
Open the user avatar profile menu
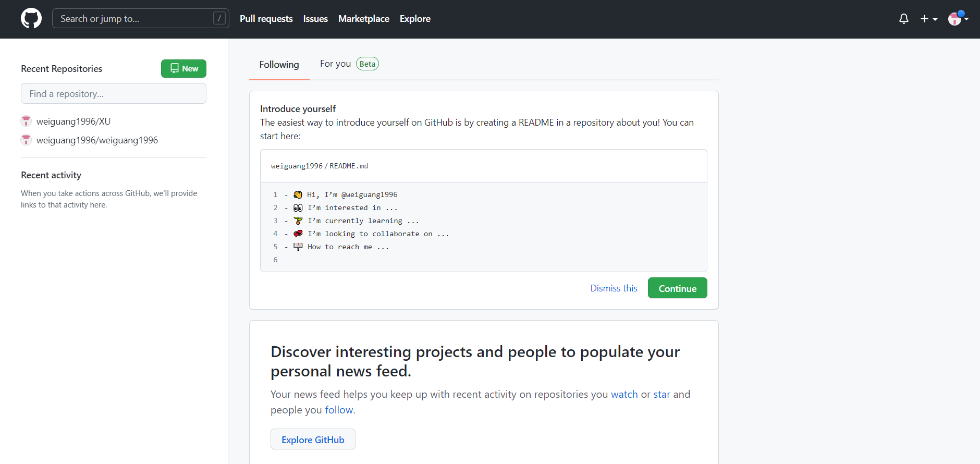(958, 19)
